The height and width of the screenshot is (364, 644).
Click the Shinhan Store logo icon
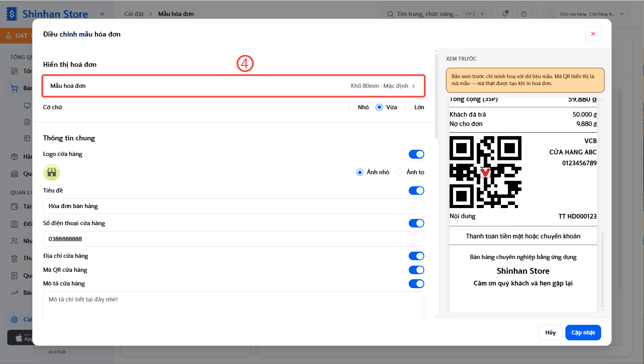[12, 14]
